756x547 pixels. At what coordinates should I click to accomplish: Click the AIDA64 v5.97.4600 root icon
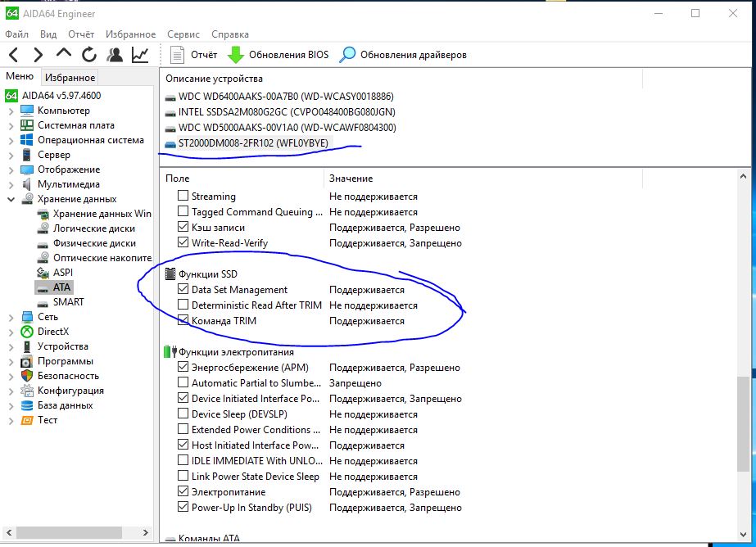(11, 96)
